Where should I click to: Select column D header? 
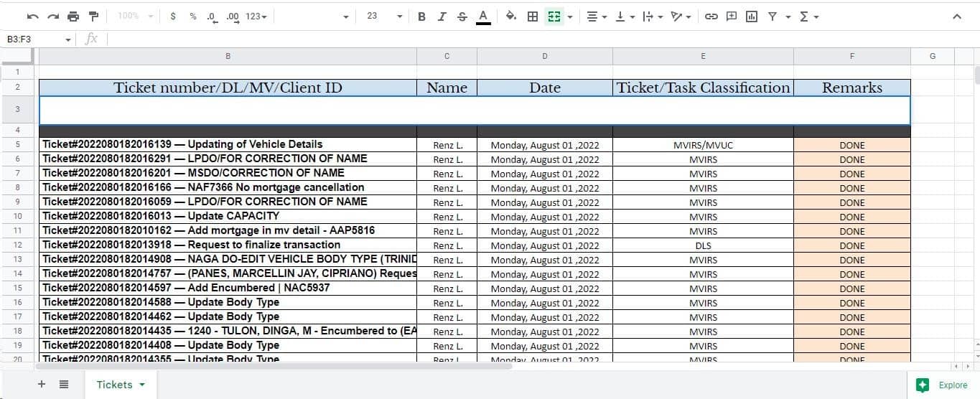(x=544, y=56)
